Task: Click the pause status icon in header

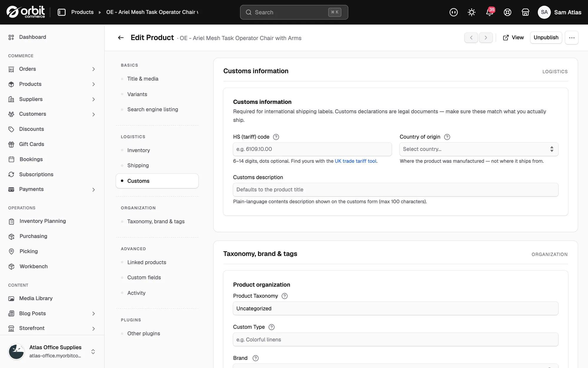Action: tap(453, 12)
